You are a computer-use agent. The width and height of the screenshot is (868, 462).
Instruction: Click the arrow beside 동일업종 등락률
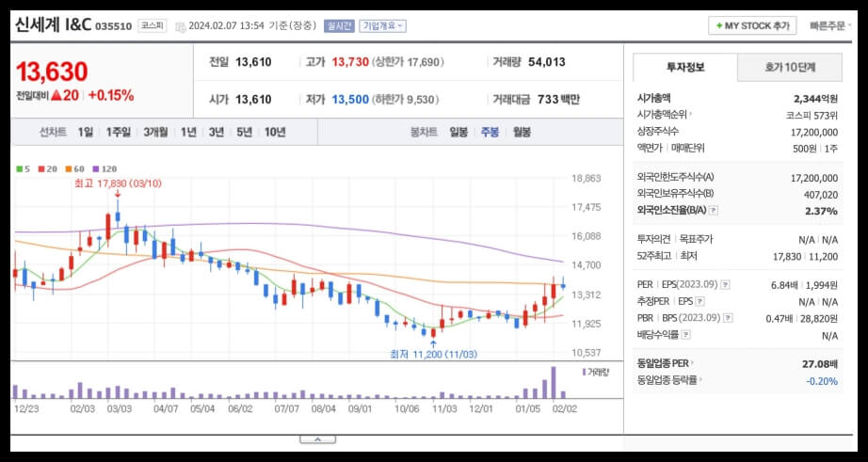(700, 380)
